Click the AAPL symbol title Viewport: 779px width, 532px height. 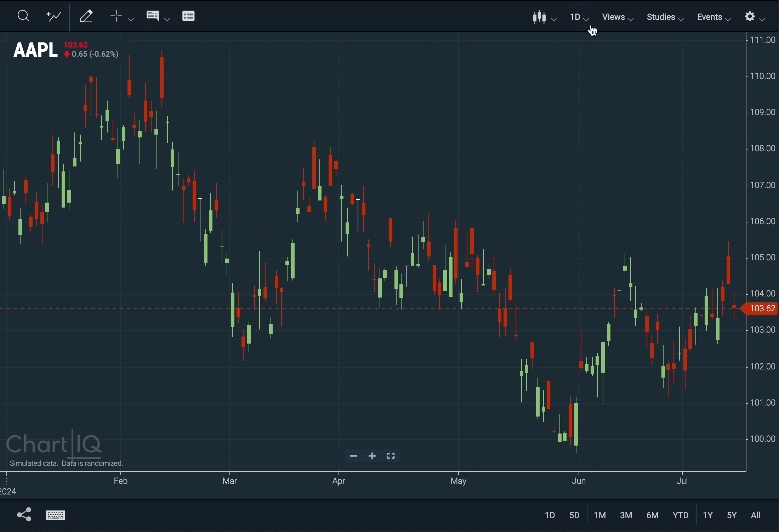(35, 50)
